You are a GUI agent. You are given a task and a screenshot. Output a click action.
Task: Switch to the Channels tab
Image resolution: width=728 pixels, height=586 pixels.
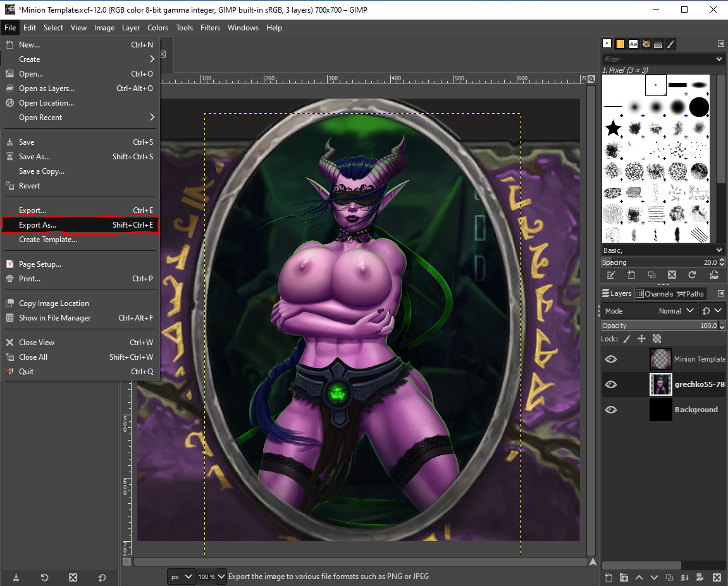tap(655, 293)
